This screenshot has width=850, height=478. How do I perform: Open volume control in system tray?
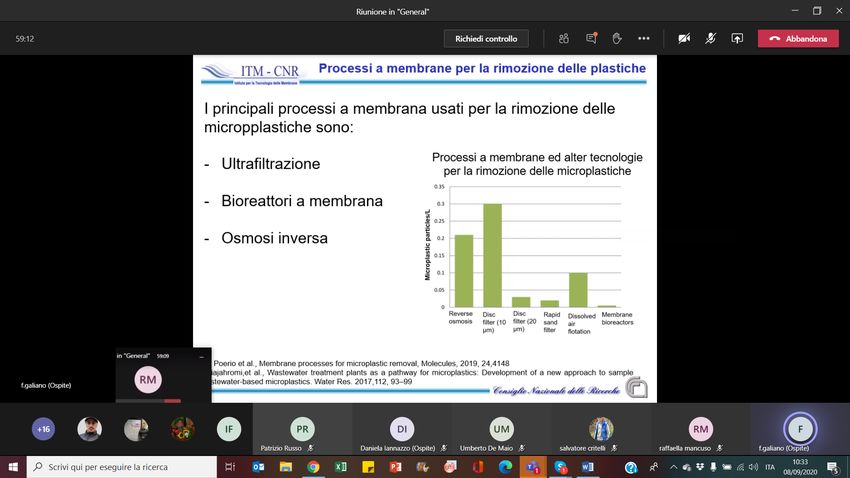coord(754,467)
